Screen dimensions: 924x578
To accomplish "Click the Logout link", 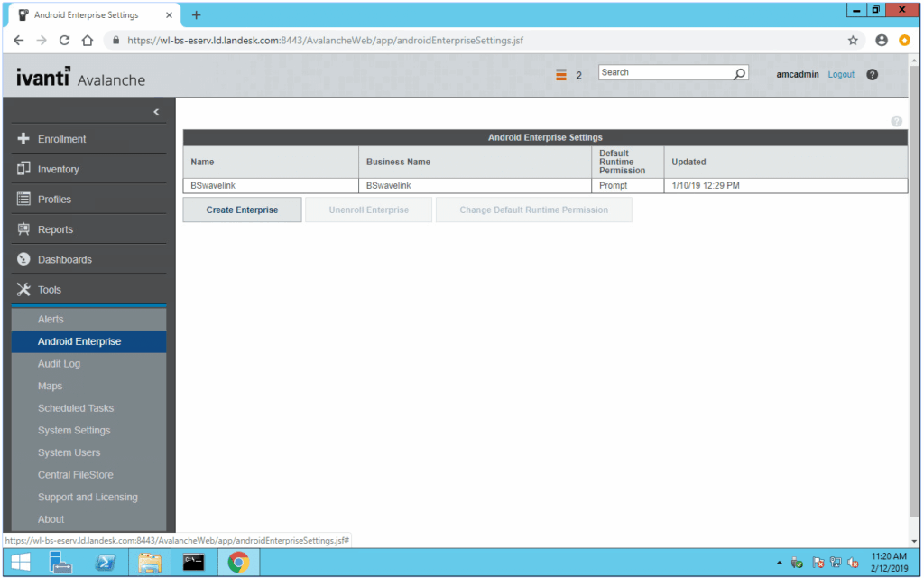I will 840,75.
